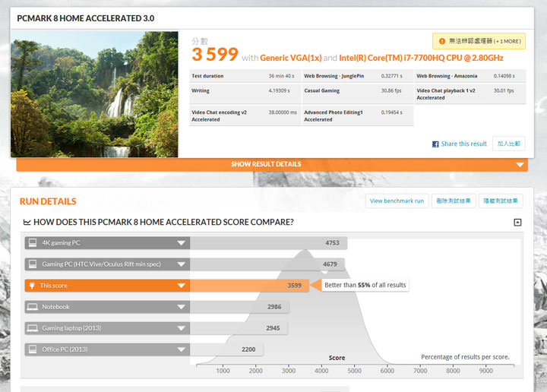Click the monitor icon for Office PC (2013)
This screenshot has width=547, height=392.
(x=32, y=349)
